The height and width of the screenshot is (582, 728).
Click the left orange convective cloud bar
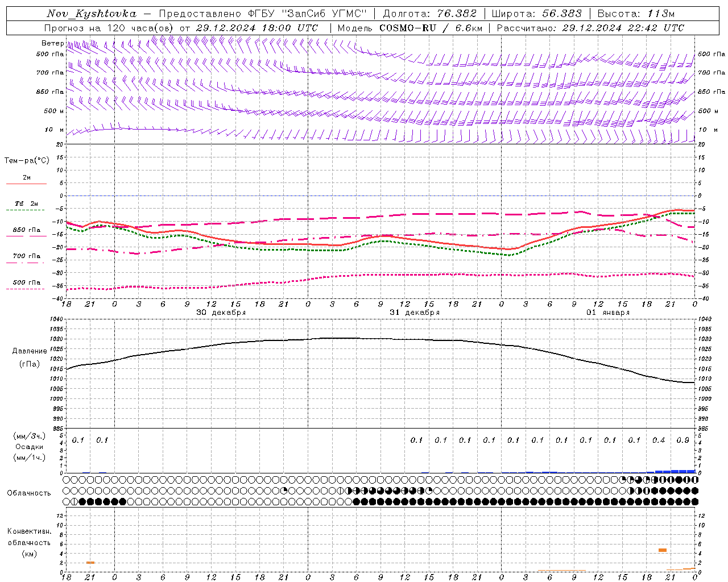point(90,563)
